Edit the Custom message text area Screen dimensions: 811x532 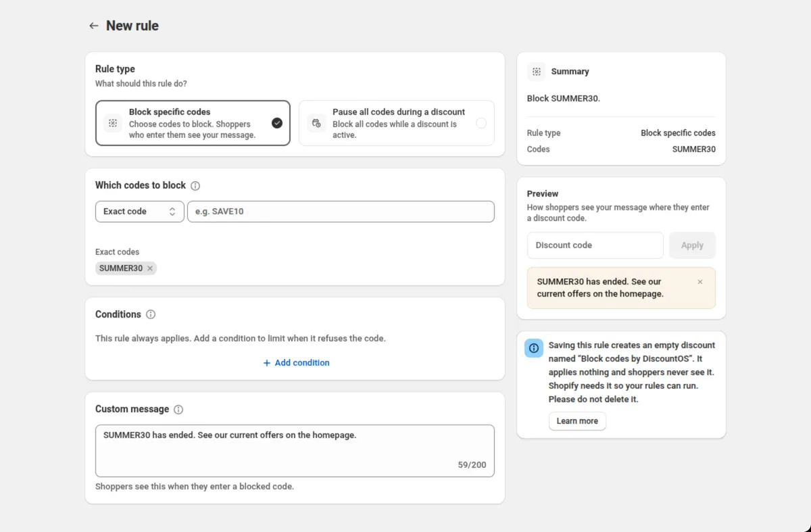coord(295,451)
